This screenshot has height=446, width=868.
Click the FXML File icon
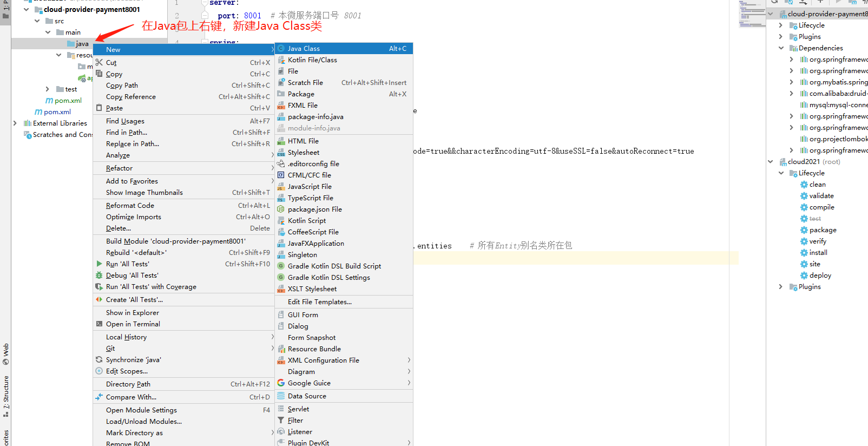pyautogui.click(x=281, y=106)
